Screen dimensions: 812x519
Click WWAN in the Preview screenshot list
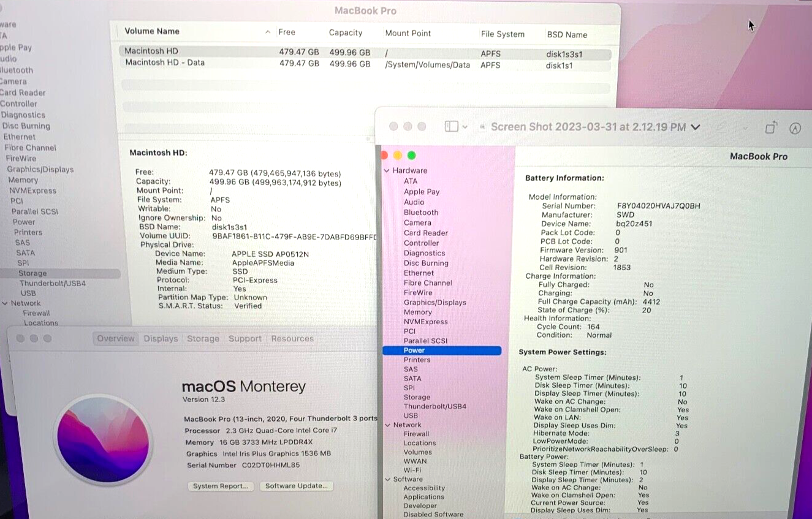(415, 461)
